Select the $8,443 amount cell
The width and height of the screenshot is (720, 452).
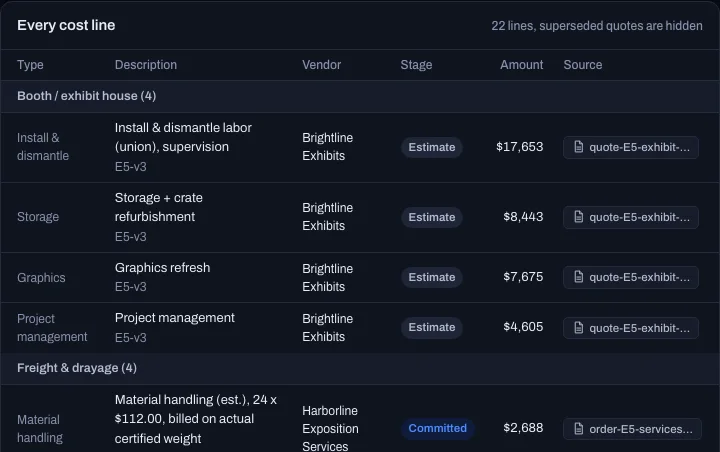tap(523, 217)
